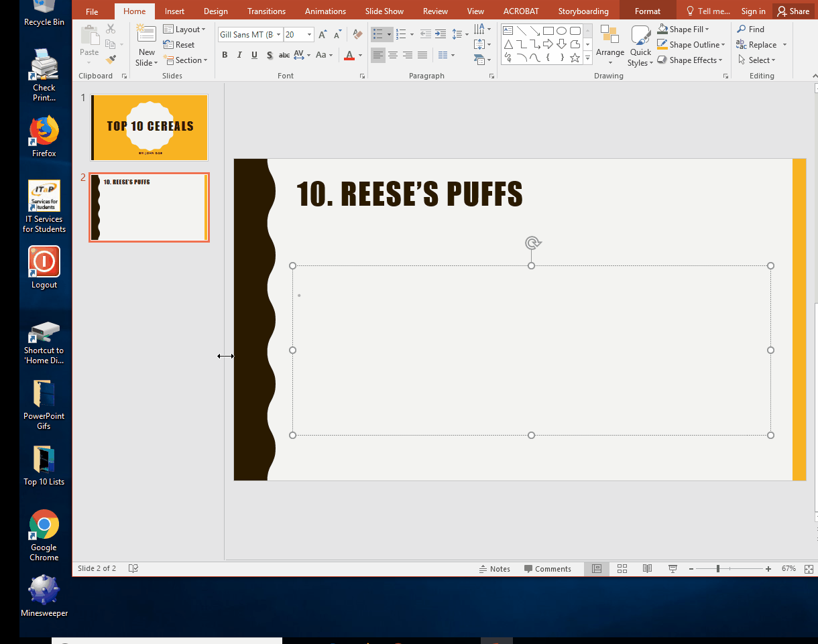This screenshot has width=818, height=644.
Task: Switch to the Animations tab
Action: 325,11
